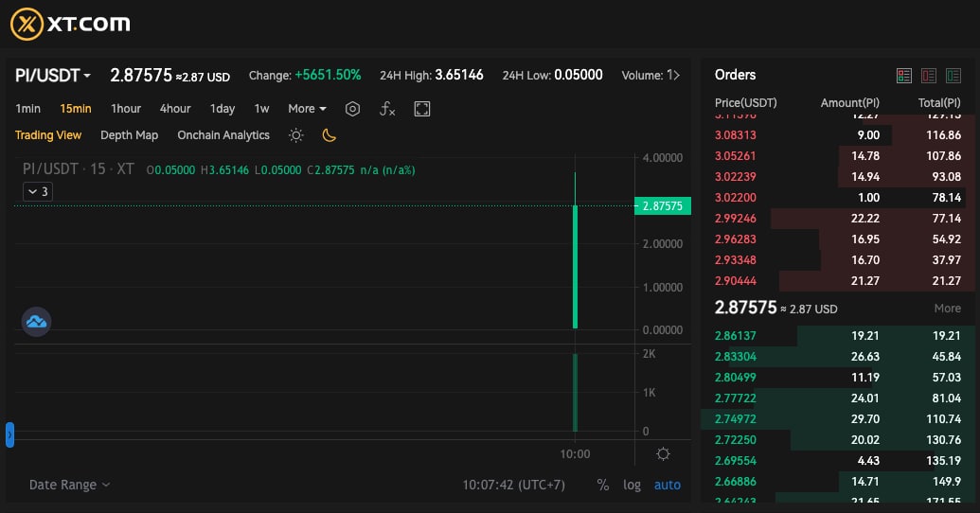Select the 1hour timeframe
Image resolution: width=980 pixels, height=513 pixels.
pyautogui.click(x=126, y=109)
